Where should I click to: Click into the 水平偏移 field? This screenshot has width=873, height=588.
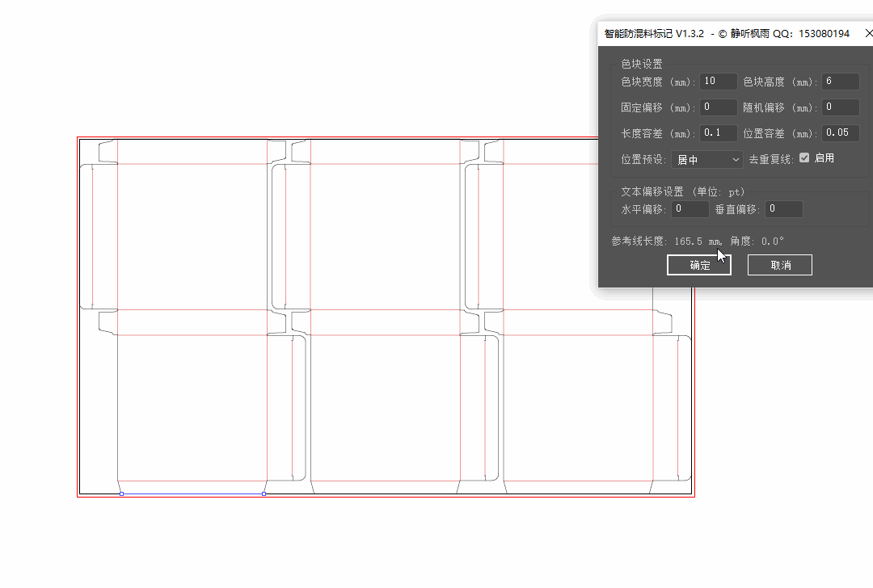coord(690,208)
